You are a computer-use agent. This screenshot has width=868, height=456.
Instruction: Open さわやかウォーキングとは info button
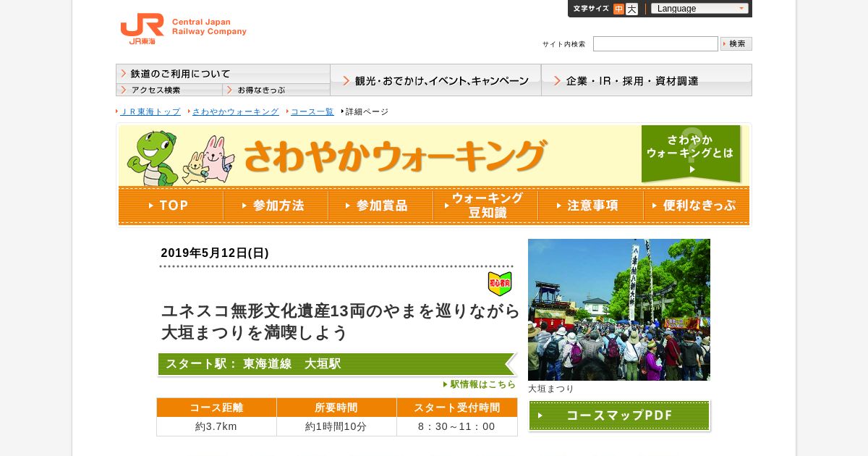point(691,153)
